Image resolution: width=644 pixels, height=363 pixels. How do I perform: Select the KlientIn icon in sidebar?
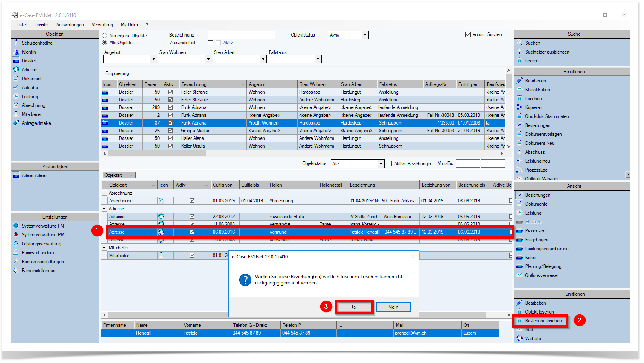pos(16,52)
